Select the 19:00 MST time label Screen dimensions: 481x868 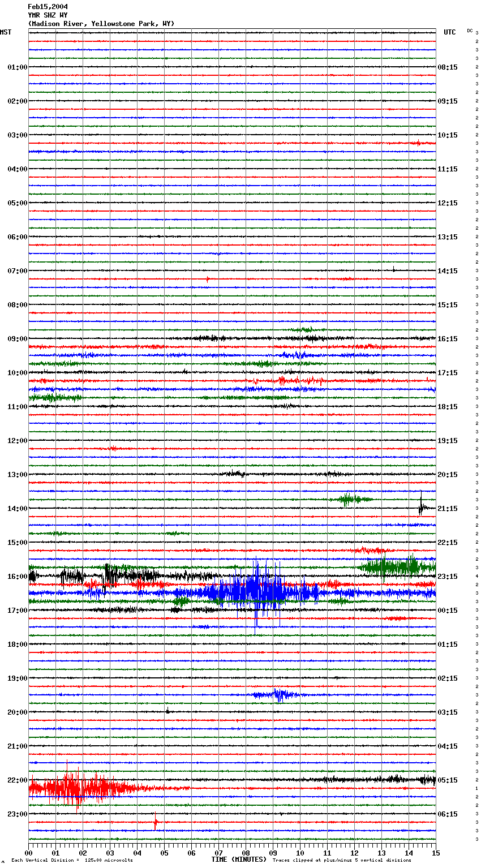[18, 678]
